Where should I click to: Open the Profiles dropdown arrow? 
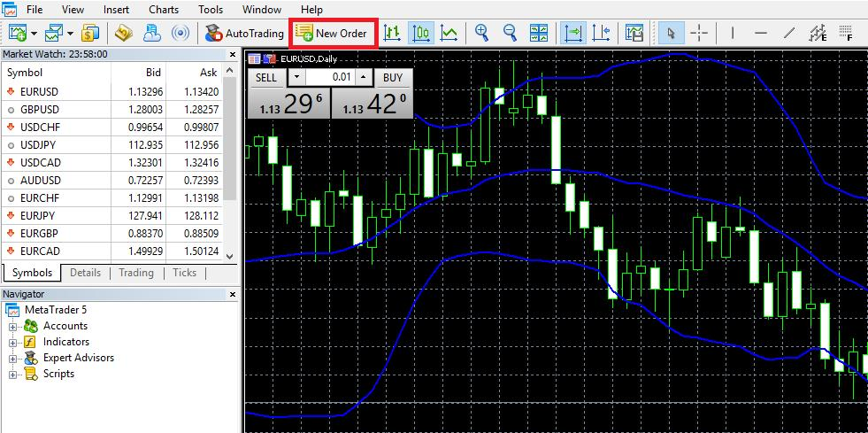point(70,34)
